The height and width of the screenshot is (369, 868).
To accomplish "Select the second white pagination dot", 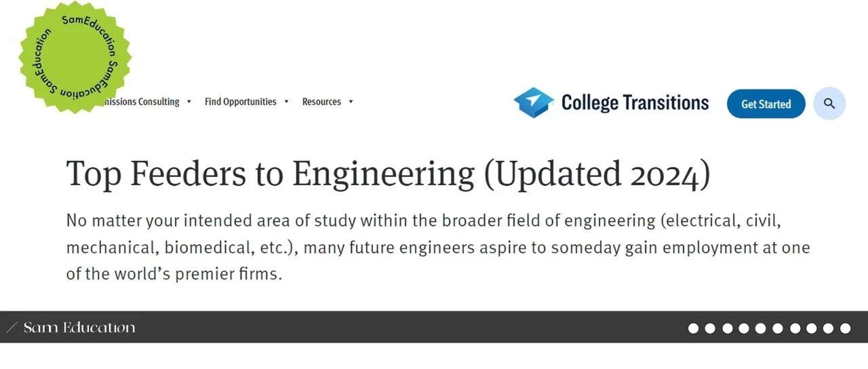I will 710,328.
